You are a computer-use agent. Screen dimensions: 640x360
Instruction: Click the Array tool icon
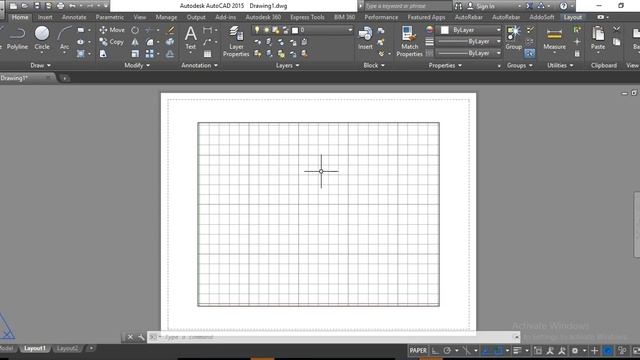coord(150,53)
